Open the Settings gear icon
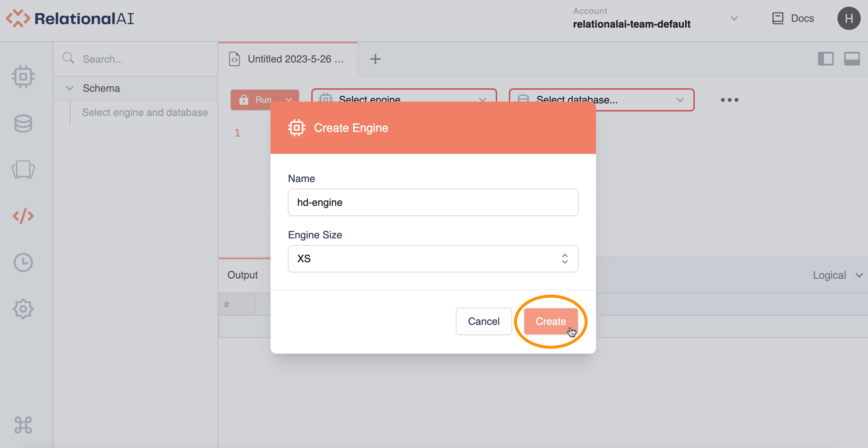The height and width of the screenshot is (448, 868). (x=23, y=309)
